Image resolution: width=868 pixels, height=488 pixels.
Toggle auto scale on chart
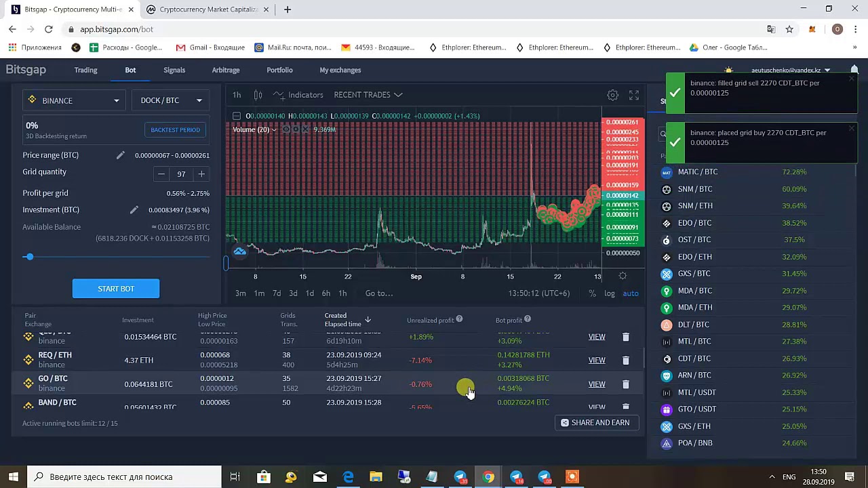click(x=631, y=293)
